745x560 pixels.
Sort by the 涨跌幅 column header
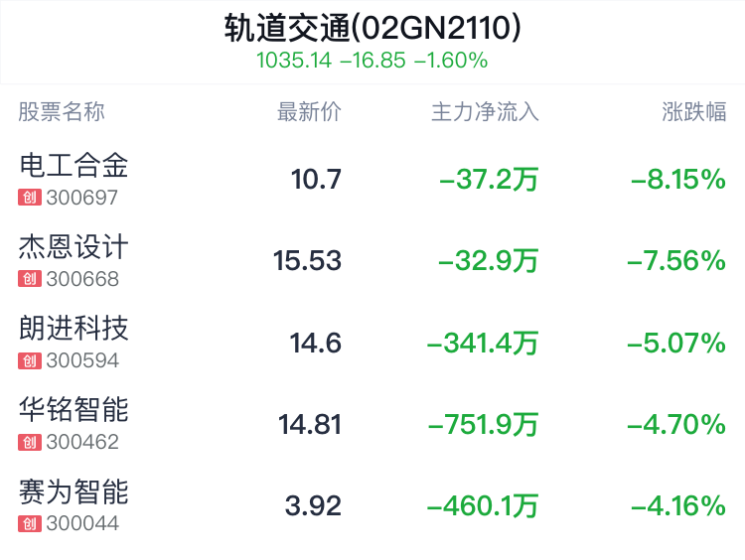click(x=694, y=112)
